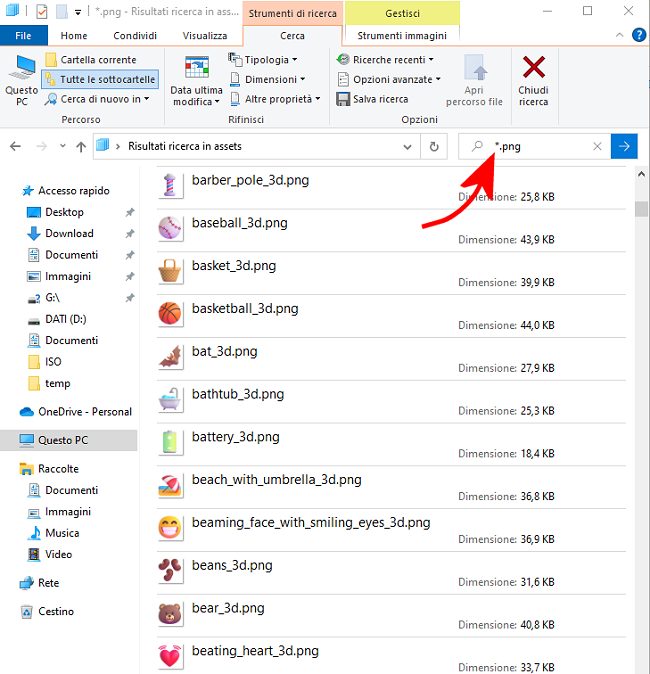The image size is (650, 674).
Task: Select bear_3d.png thumbnail icon
Action: [x=170, y=613]
